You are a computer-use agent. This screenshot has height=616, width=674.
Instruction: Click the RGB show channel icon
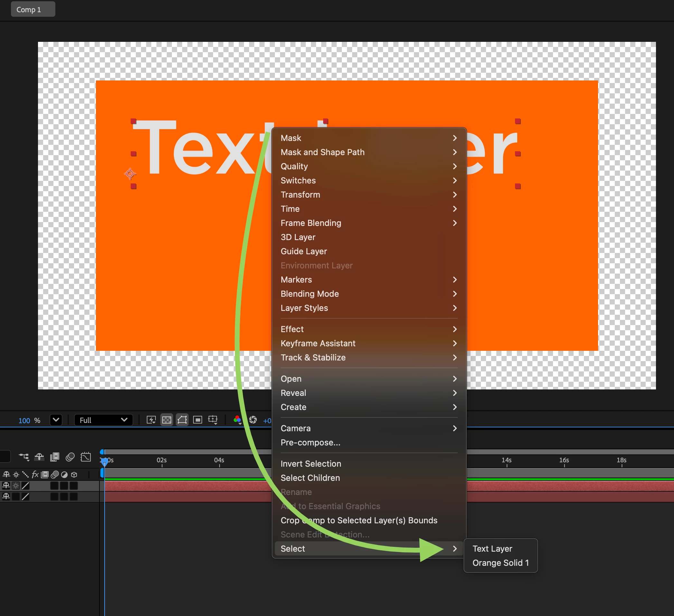coord(237,420)
